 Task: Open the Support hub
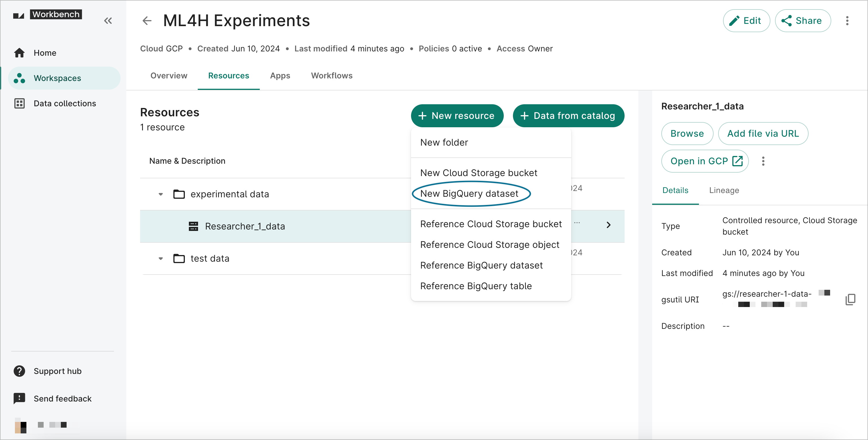(x=48, y=371)
